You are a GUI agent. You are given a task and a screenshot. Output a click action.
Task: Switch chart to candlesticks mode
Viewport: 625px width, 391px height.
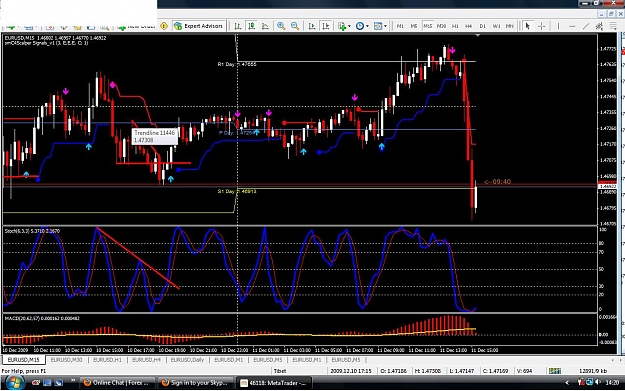pyautogui.click(x=252, y=26)
